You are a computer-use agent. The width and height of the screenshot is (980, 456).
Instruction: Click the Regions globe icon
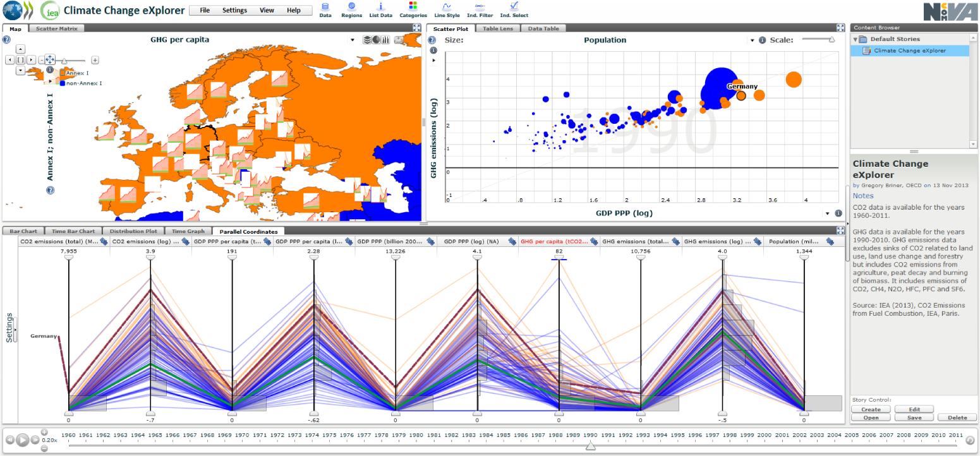coord(351,7)
